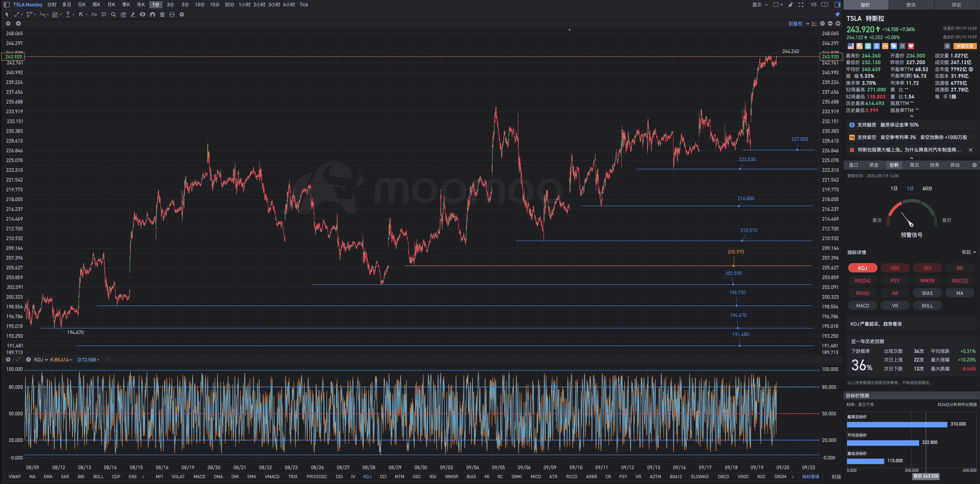Zoom out chart with minus icon
The height and width of the screenshot is (484, 980).
pos(830,24)
